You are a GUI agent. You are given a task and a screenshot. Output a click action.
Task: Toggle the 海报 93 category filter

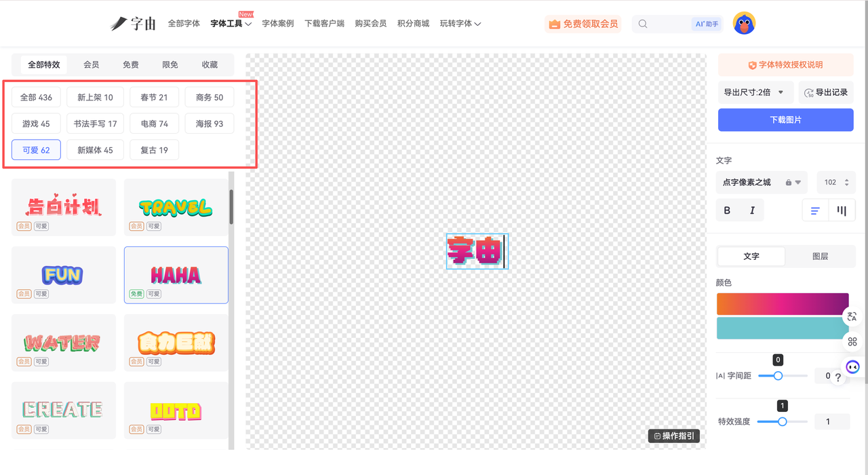(x=209, y=123)
